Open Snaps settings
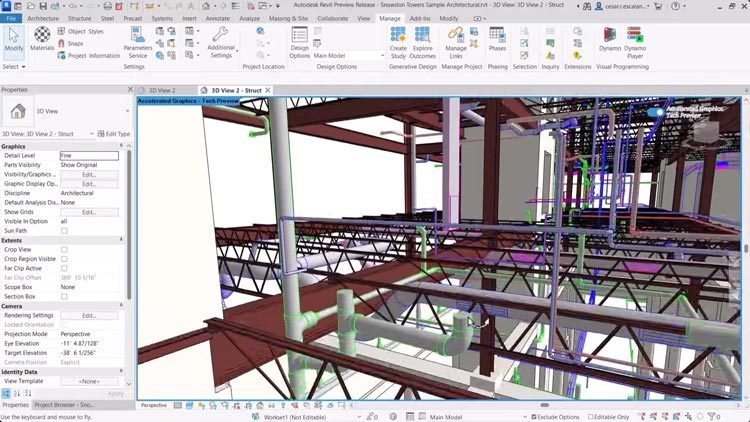The height and width of the screenshot is (422, 750). coord(70,44)
